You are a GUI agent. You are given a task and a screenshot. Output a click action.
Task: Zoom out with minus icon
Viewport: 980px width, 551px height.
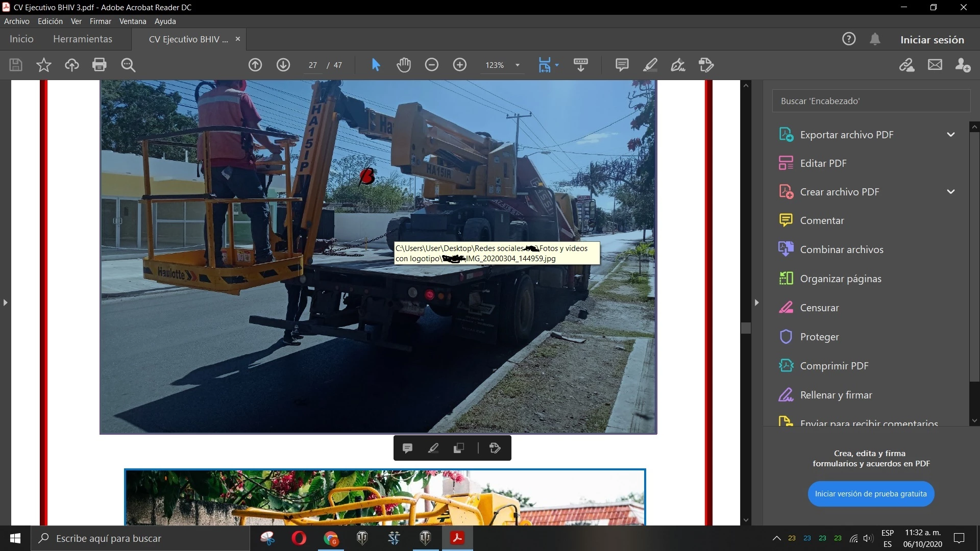432,65
